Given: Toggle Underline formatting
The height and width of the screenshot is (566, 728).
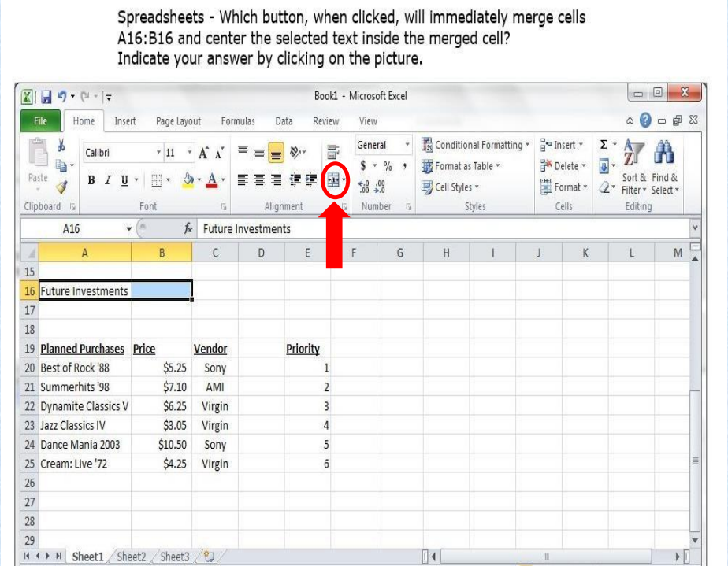Looking at the screenshot, I should coord(124,180).
